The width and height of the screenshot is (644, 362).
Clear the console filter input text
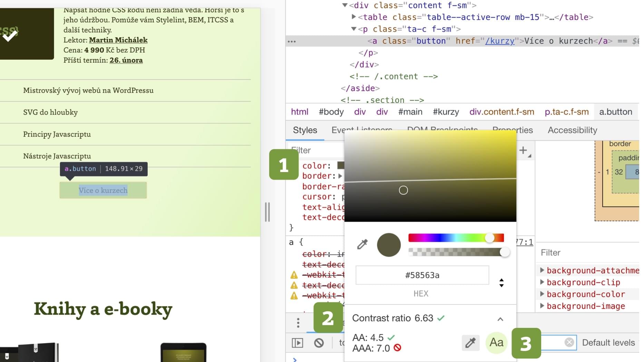coord(569,342)
